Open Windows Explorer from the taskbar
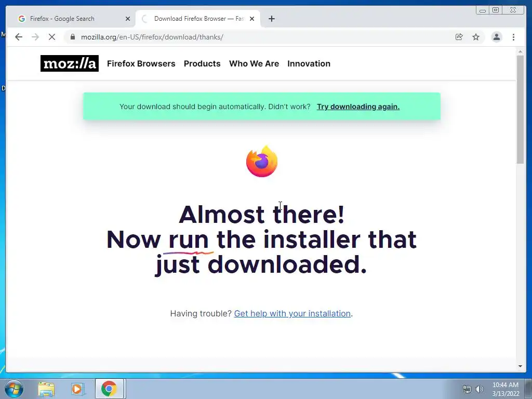Image resolution: width=532 pixels, height=399 pixels. (x=46, y=389)
